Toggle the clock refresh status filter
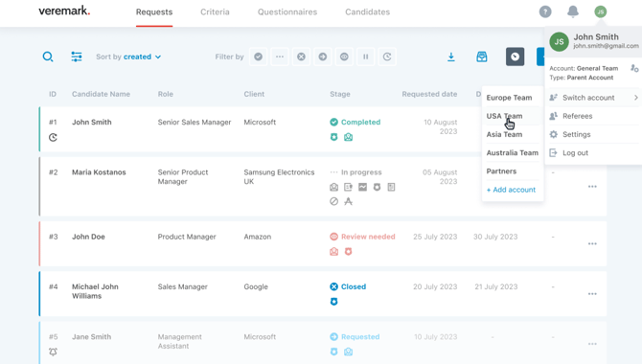The image size is (642, 364). [x=387, y=57]
